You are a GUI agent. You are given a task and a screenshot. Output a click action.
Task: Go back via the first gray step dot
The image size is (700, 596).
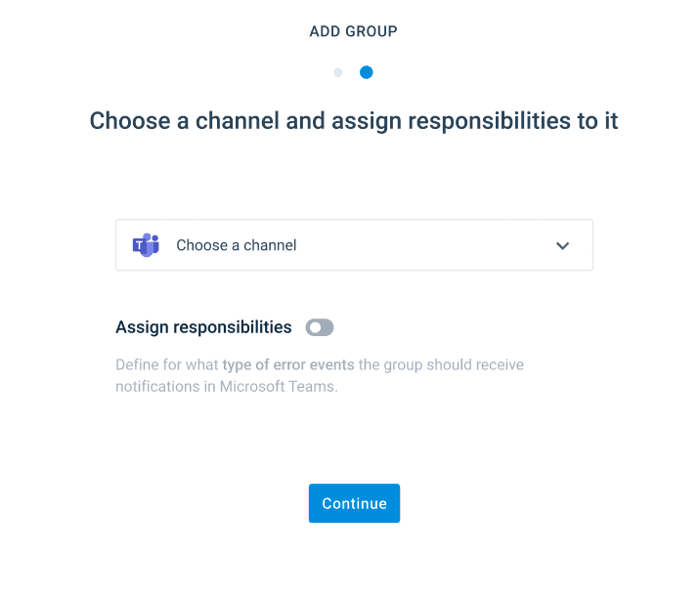click(338, 72)
